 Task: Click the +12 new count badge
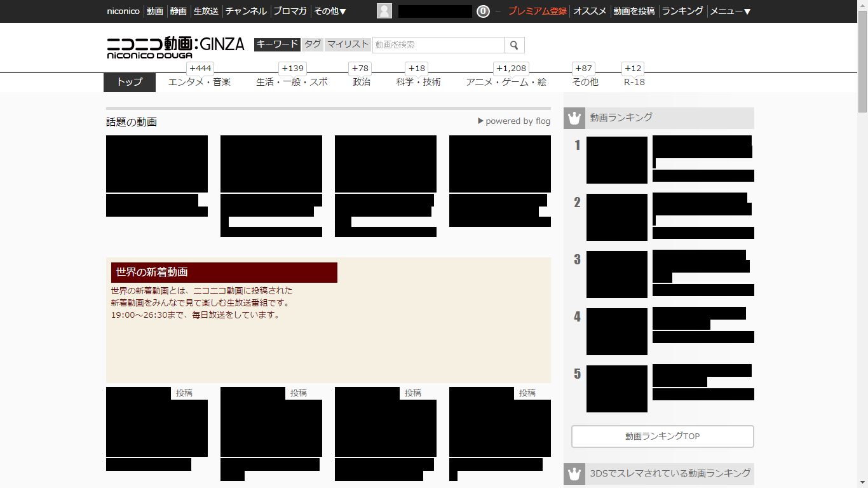[x=633, y=69]
